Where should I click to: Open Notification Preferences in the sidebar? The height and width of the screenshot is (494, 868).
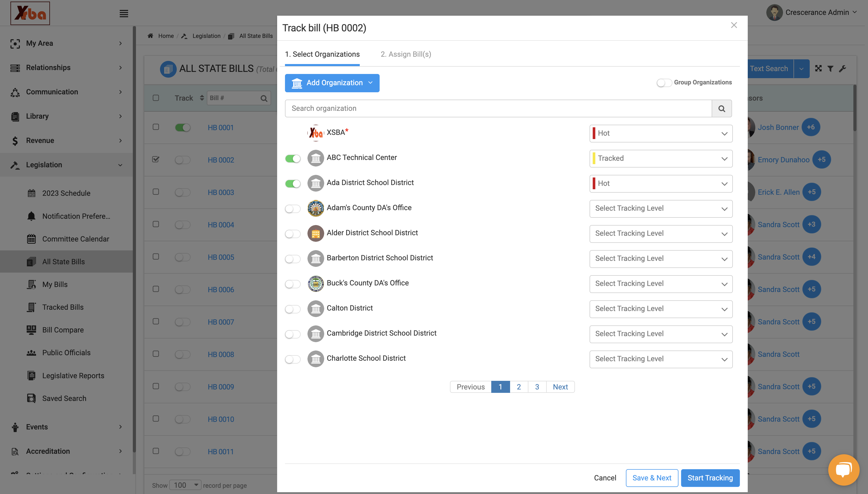pos(76,216)
